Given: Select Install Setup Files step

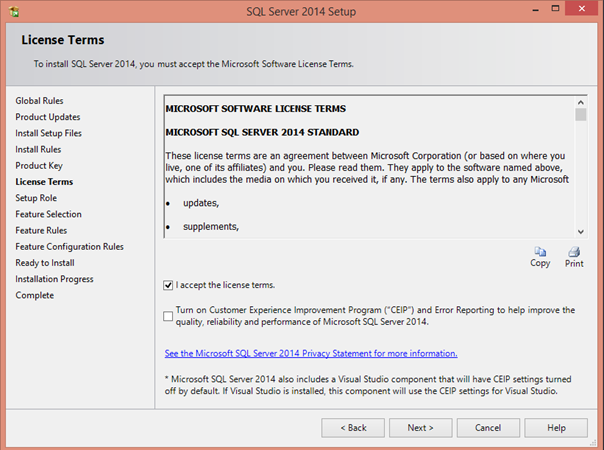Looking at the screenshot, I should 49,133.
